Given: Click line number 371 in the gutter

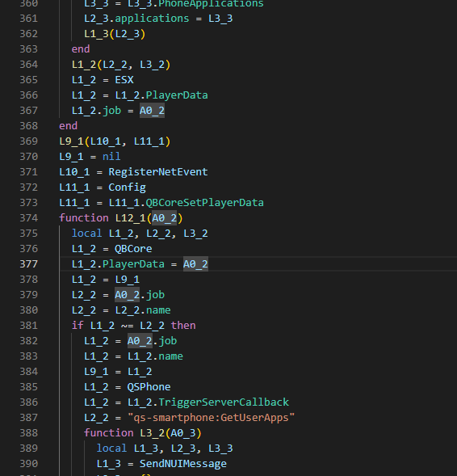Looking at the screenshot, I should click(x=29, y=172).
